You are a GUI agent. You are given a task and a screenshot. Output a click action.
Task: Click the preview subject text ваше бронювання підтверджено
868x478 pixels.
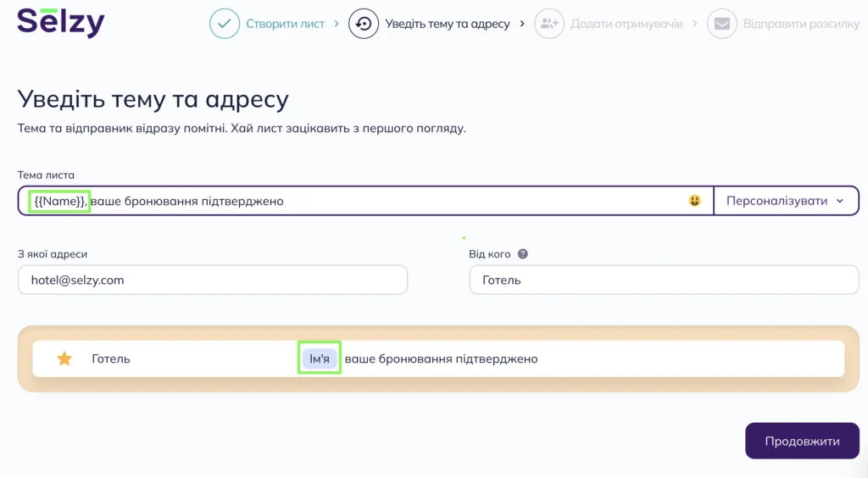[x=441, y=358]
